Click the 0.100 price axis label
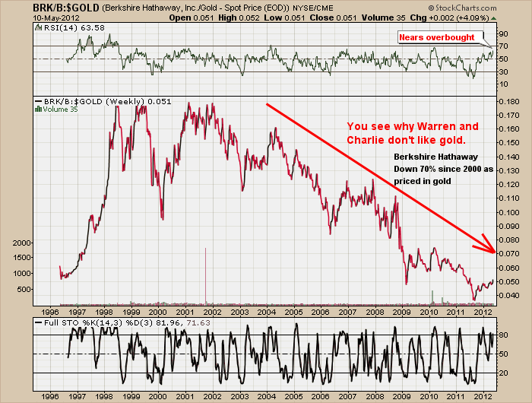This screenshot has height=403, width=532. pyautogui.click(x=509, y=212)
